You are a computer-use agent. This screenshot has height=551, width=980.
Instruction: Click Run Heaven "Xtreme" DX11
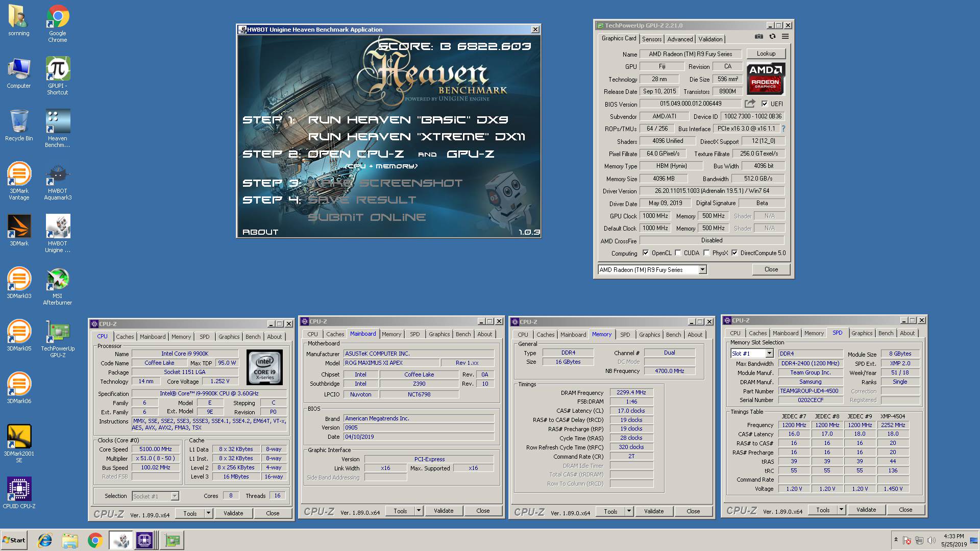[416, 137]
